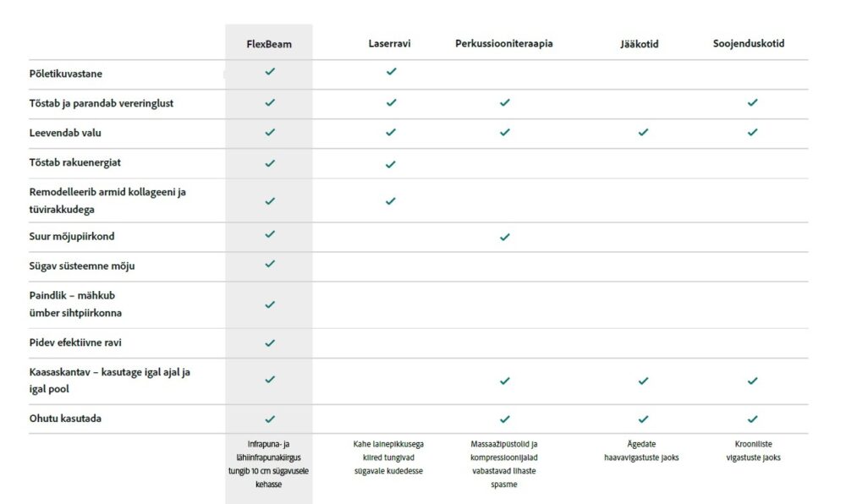This screenshot has width=846, height=504.
Task: Click Laserravi checkmark for Tõstab rakuenergiat
Action: tap(391, 164)
